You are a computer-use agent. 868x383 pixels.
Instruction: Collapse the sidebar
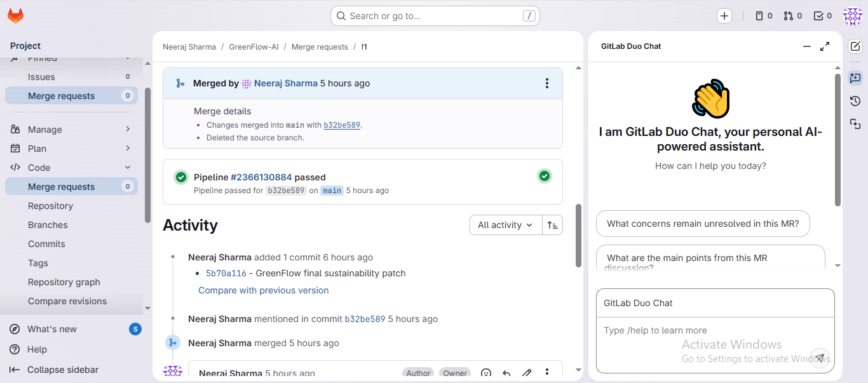coord(74,370)
